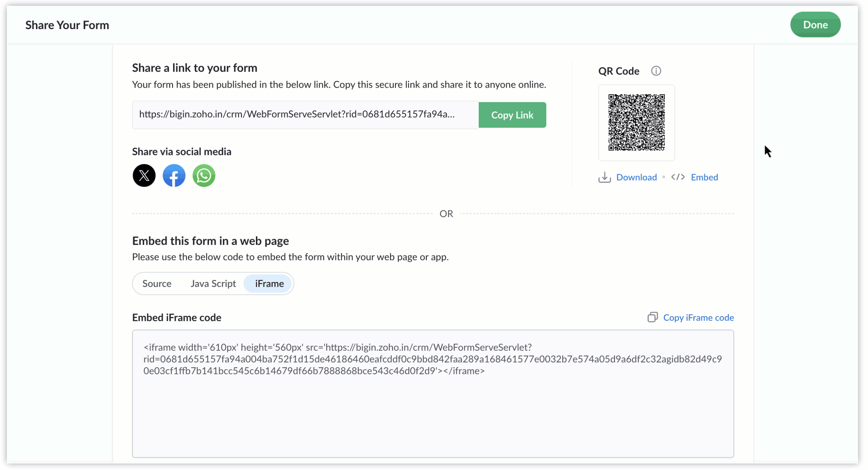Click the embed code brackets icon
Screen dimensions: 868x470
(x=678, y=177)
